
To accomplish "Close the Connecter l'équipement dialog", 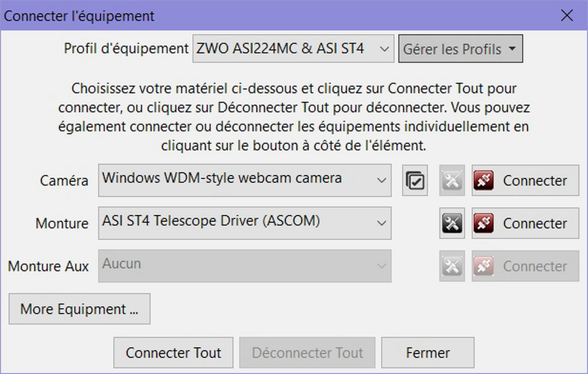I will [567, 16].
